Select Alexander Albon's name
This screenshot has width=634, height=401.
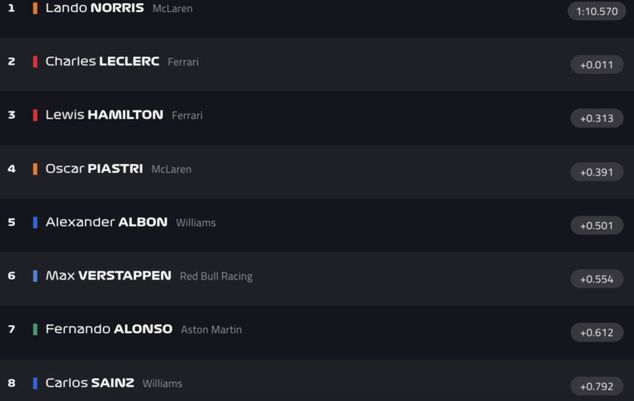pos(106,222)
